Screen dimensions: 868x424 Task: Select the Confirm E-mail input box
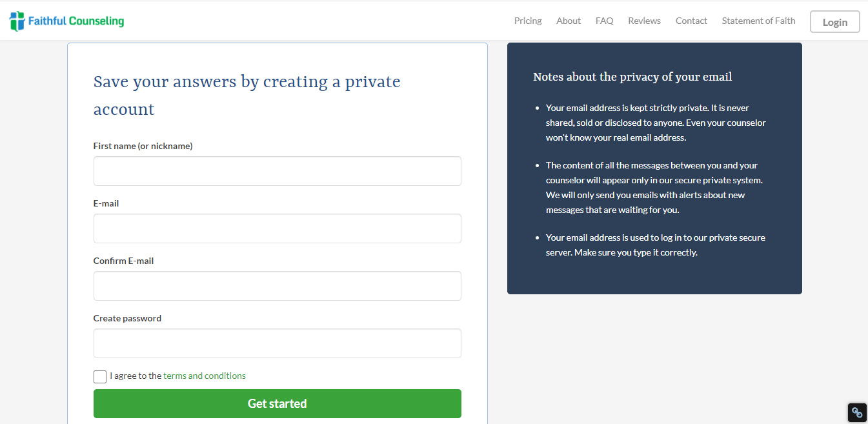[x=277, y=286]
